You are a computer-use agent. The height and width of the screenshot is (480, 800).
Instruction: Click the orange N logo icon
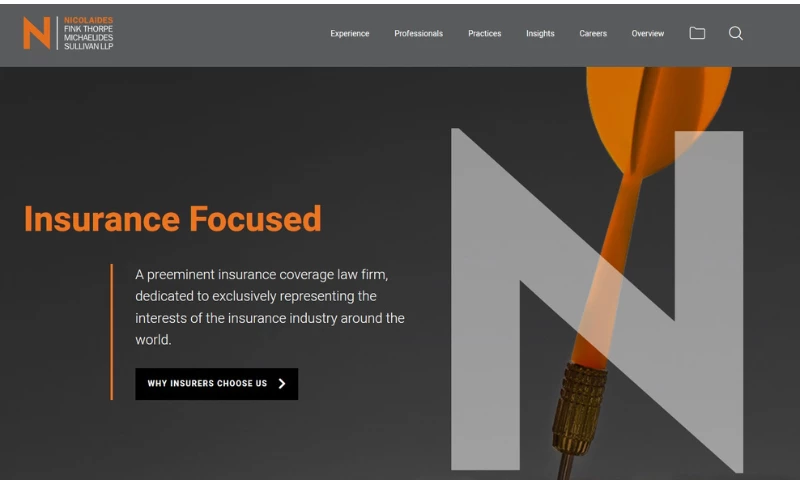(37, 33)
